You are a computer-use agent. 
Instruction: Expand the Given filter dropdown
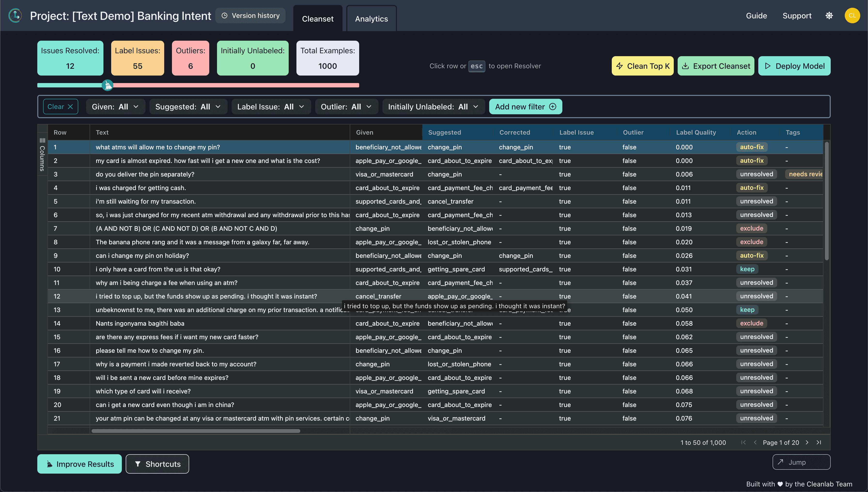click(115, 107)
